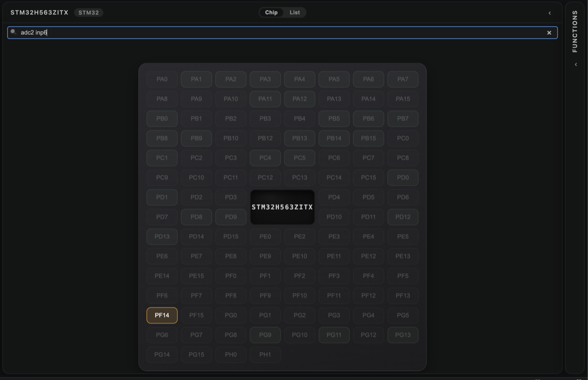Select pin PD13
Viewport: 588px width, 380px height.
pos(162,237)
